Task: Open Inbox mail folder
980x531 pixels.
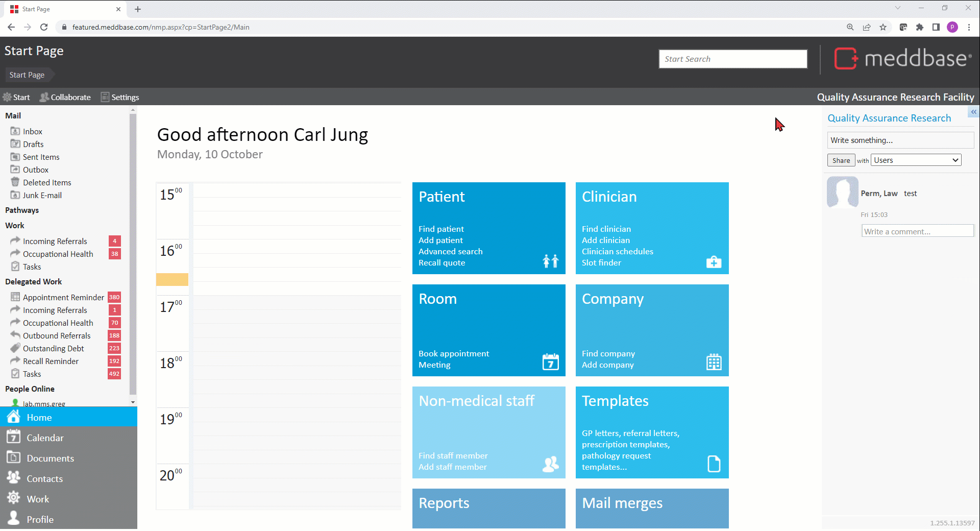Action: 32,132
